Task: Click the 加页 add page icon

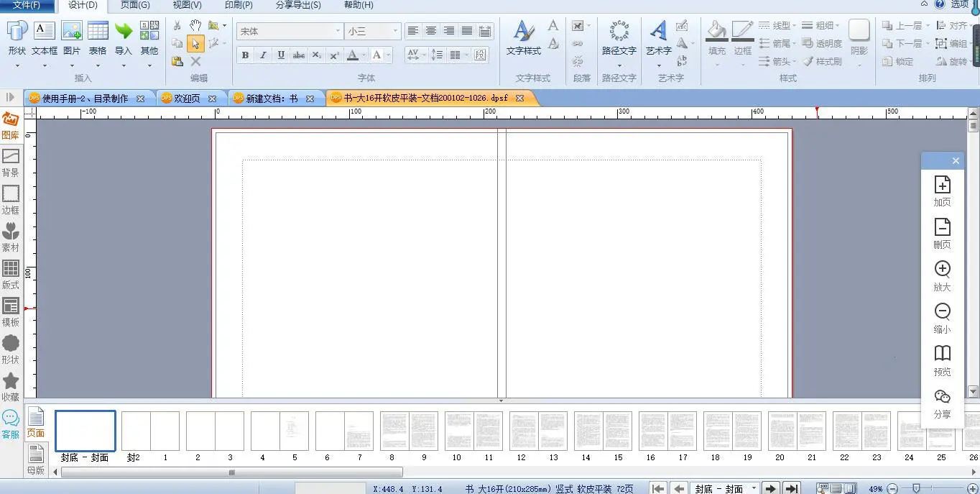Action: coord(942,191)
